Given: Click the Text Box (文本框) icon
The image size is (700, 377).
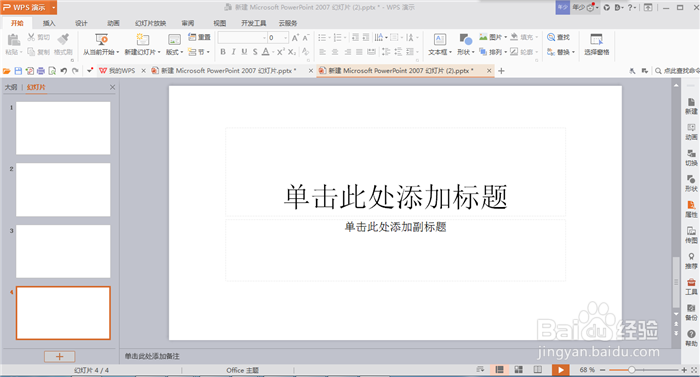Looking at the screenshot, I should [440, 39].
